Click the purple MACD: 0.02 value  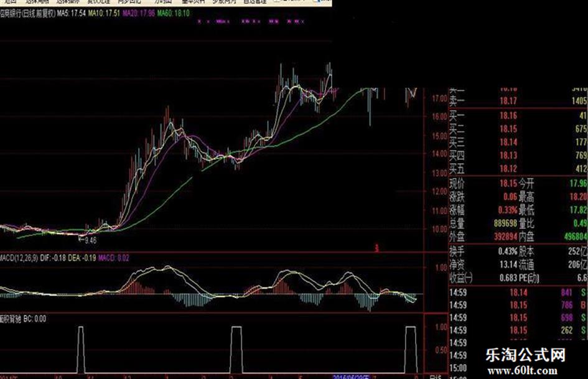114,258
